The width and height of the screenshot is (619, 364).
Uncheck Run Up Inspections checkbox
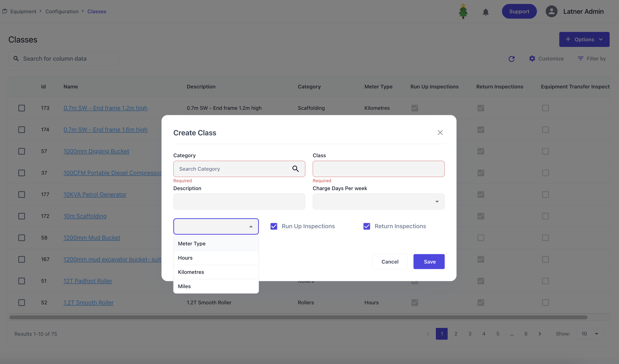pyautogui.click(x=274, y=226)
